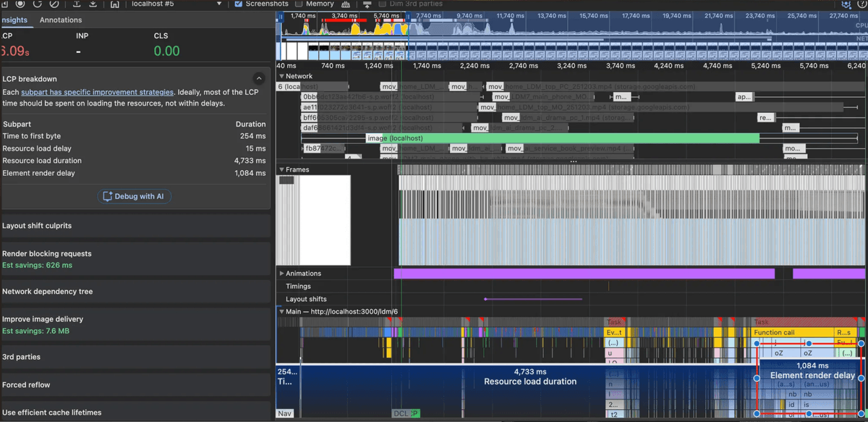Expand the Animations track

coord(282,274)
